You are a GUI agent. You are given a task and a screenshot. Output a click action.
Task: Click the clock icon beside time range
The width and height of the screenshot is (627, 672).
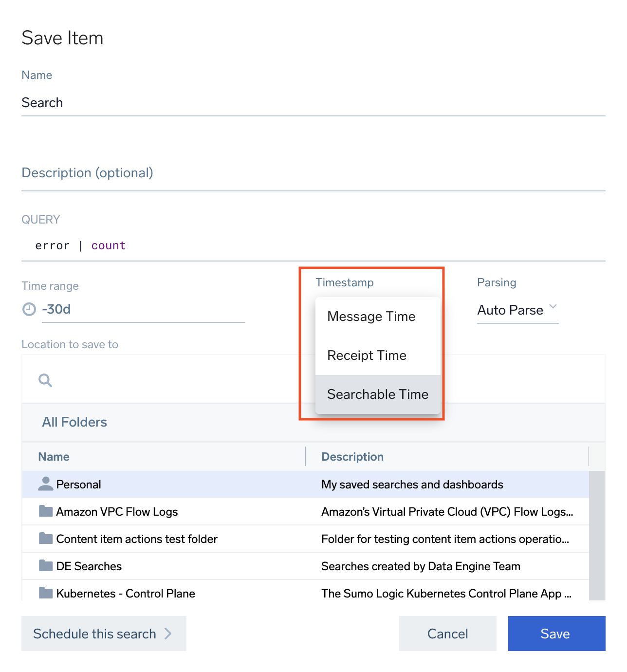pos(29,309)
